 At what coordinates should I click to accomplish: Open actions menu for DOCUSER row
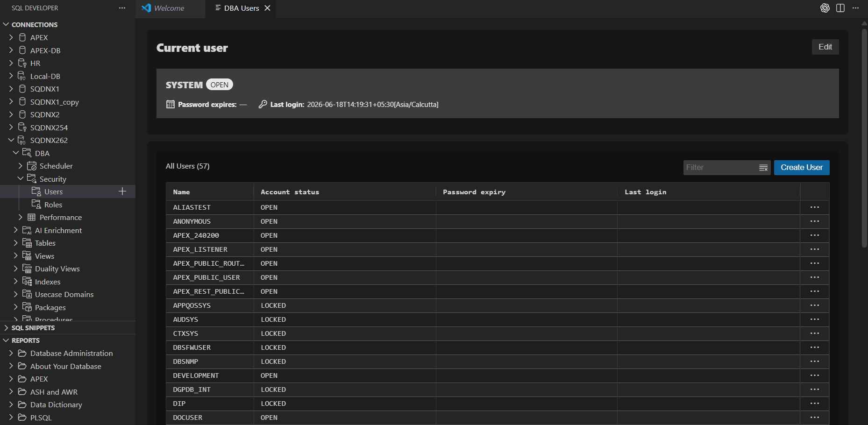pyautogui.click(x=815, y=418)
